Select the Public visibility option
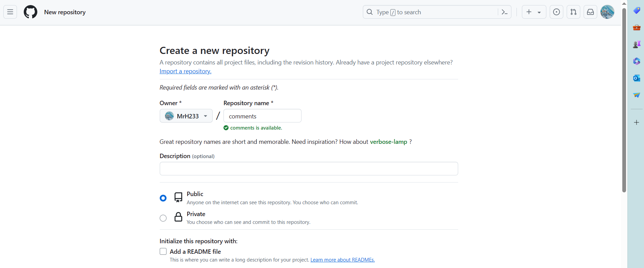 (x=163, y=198)
